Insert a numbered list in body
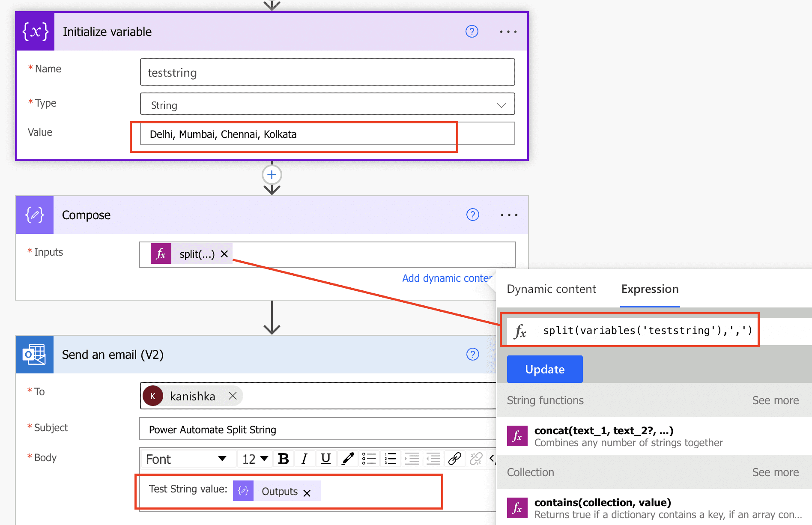 pos(390,459)
